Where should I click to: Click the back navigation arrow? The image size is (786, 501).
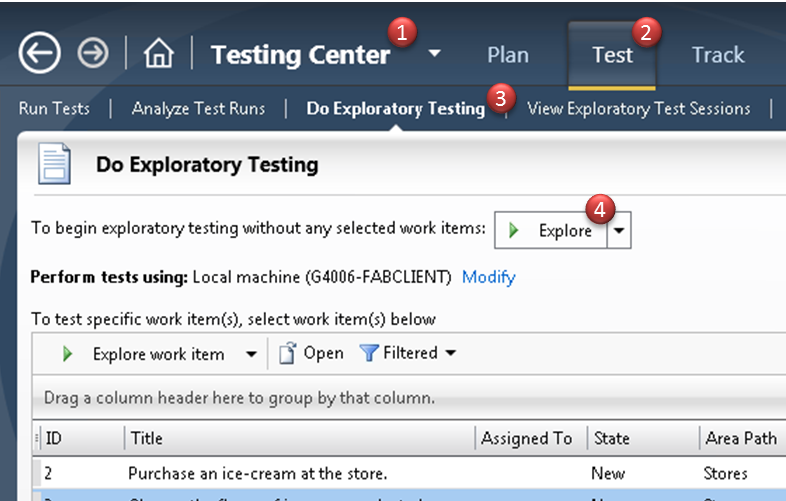tap(40, 53)
